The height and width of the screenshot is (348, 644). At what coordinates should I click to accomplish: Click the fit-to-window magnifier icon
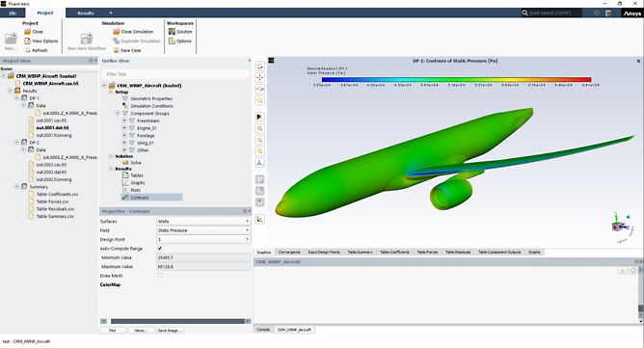259,128
